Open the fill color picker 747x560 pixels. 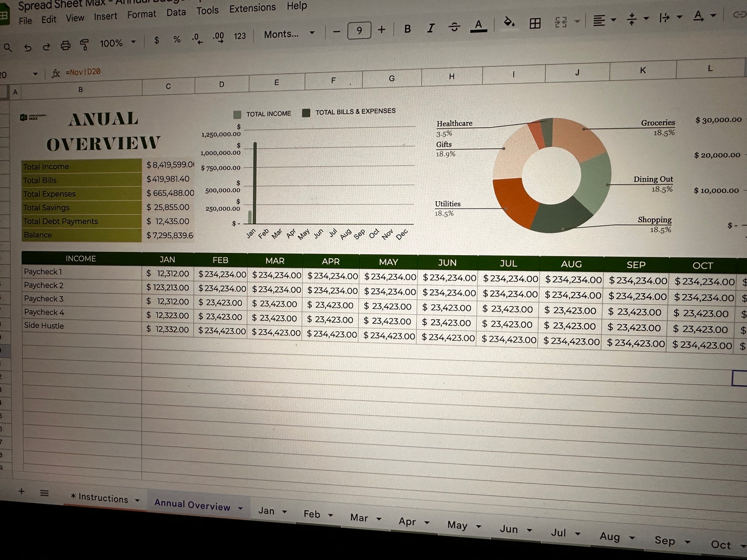509,22
